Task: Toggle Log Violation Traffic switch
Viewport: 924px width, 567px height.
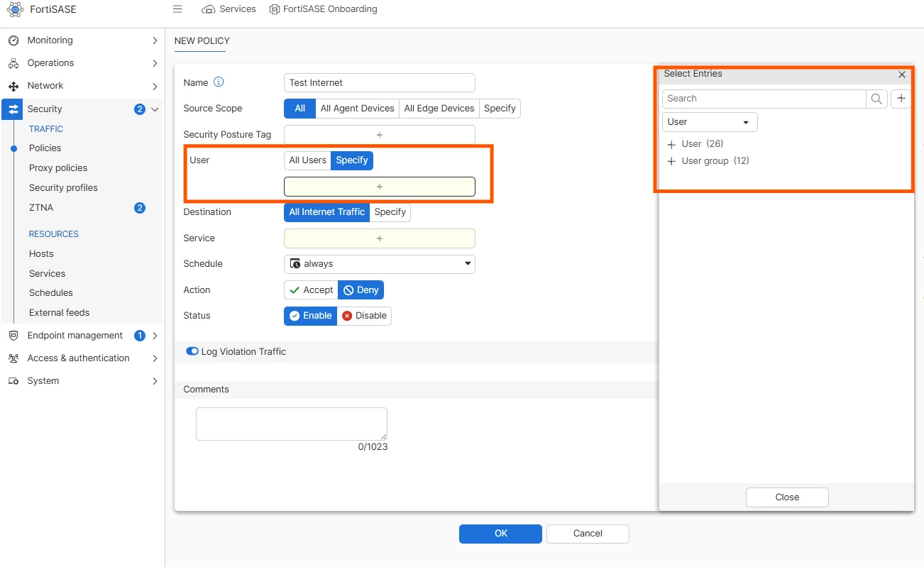Action: click(x=192, y=351)
